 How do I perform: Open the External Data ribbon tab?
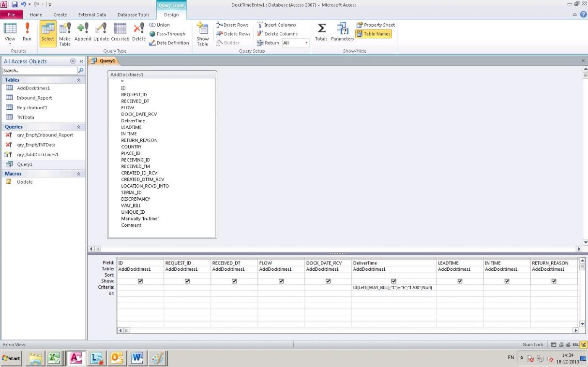92,15
